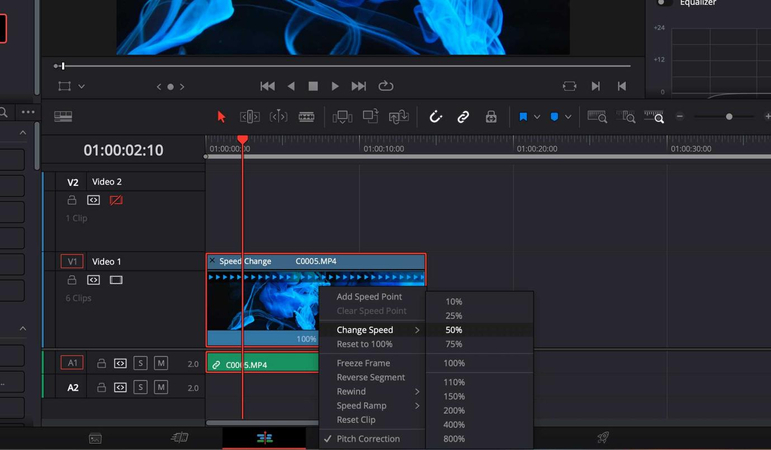The height and width of the screenshot is (450, 771).
Task: Choose Reverse Segment menu item
Action: (x=372, y=377)
